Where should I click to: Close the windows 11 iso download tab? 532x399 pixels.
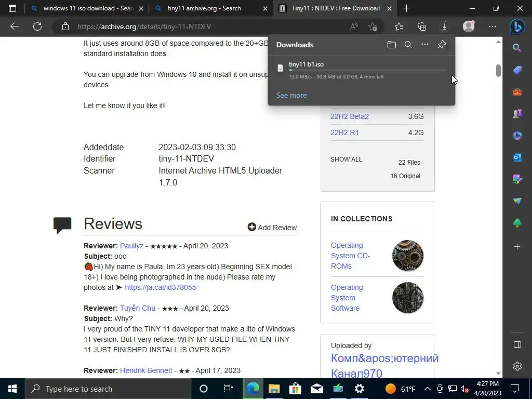(x=141, y=8)
